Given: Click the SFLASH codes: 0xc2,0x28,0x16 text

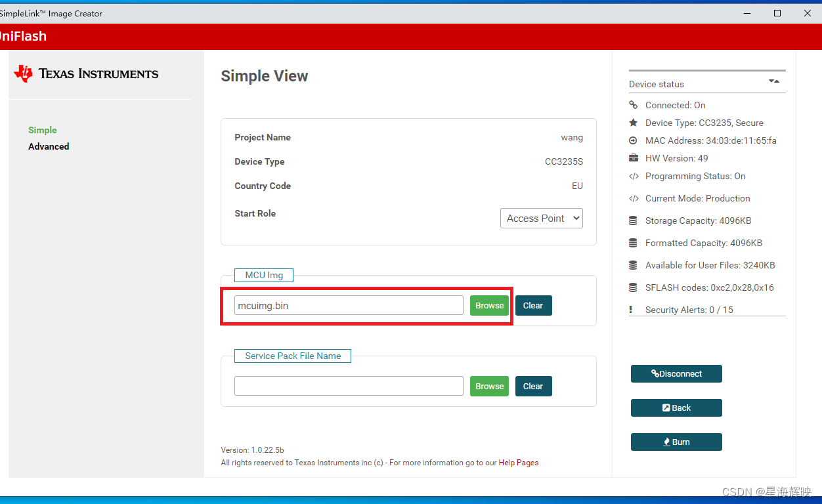Looking at the screenshot, I should 710,287.
